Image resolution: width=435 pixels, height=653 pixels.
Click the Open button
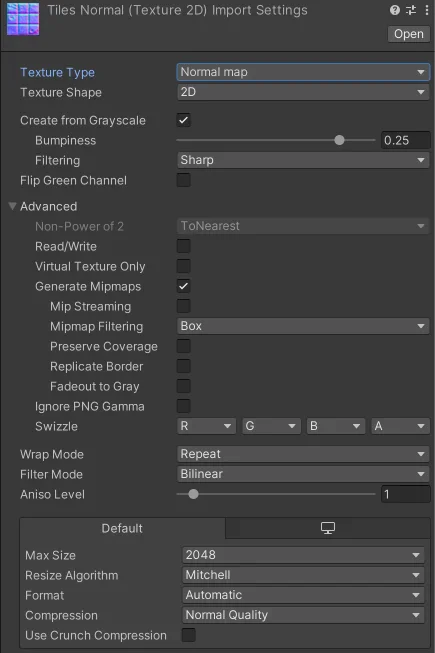click(409, 34)
